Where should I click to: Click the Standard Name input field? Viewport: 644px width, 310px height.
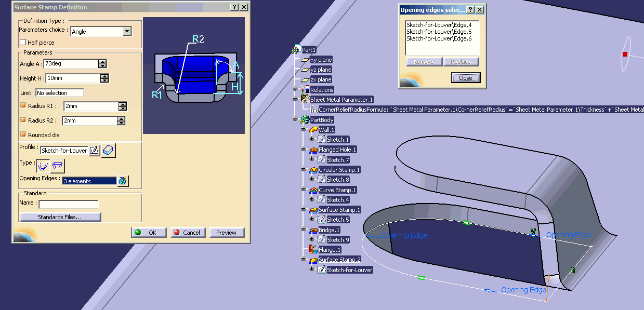point(69,205)
